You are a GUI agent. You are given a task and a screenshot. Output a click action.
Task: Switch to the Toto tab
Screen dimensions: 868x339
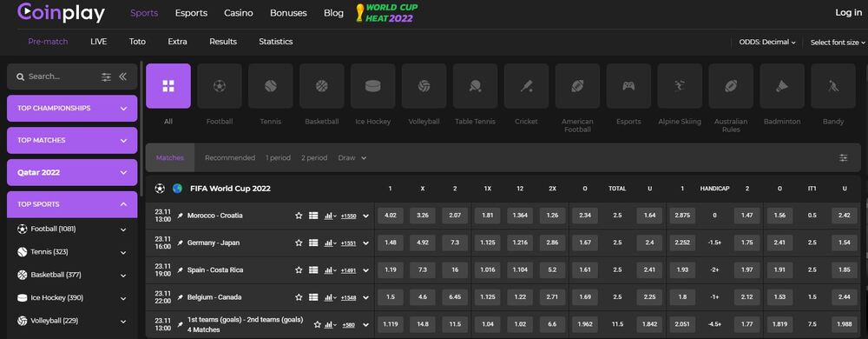(x=137, y=42)
